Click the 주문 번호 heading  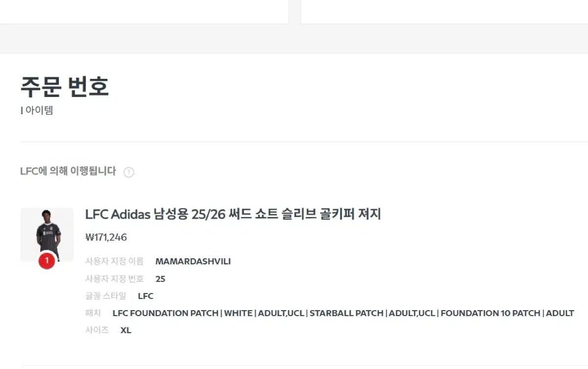point(64,87)
